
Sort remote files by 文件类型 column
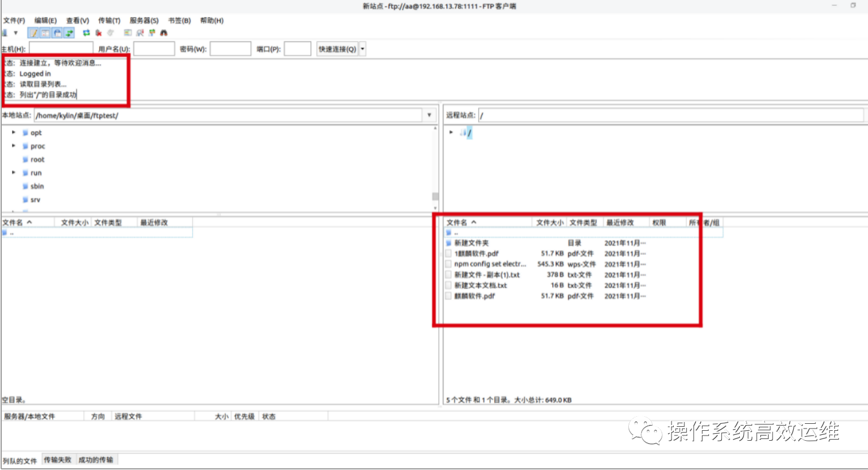[x=585, y=223]
